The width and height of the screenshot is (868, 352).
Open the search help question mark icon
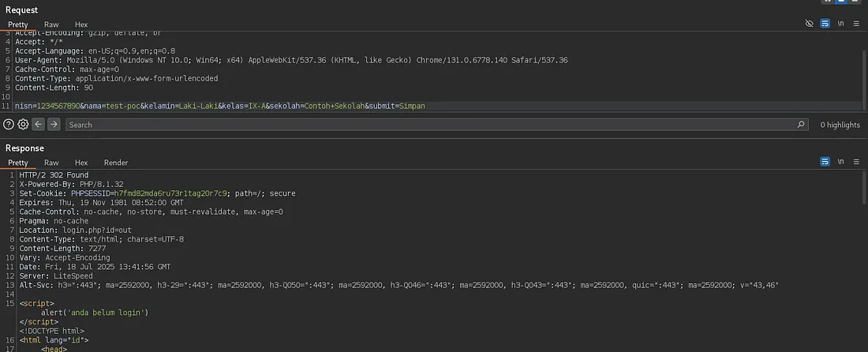coord(9,125)
